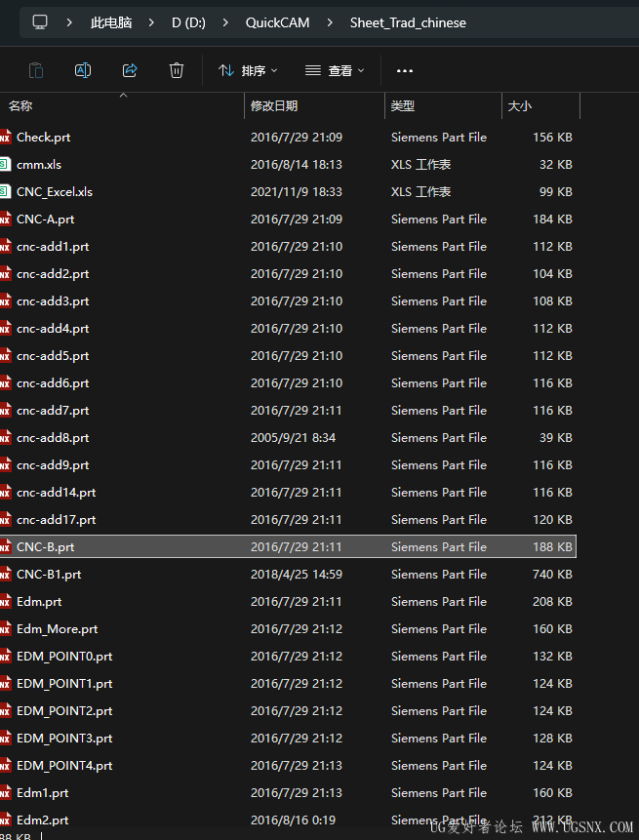Click the computer icon in address bar

pyautogui.click(x=40, y=22)
